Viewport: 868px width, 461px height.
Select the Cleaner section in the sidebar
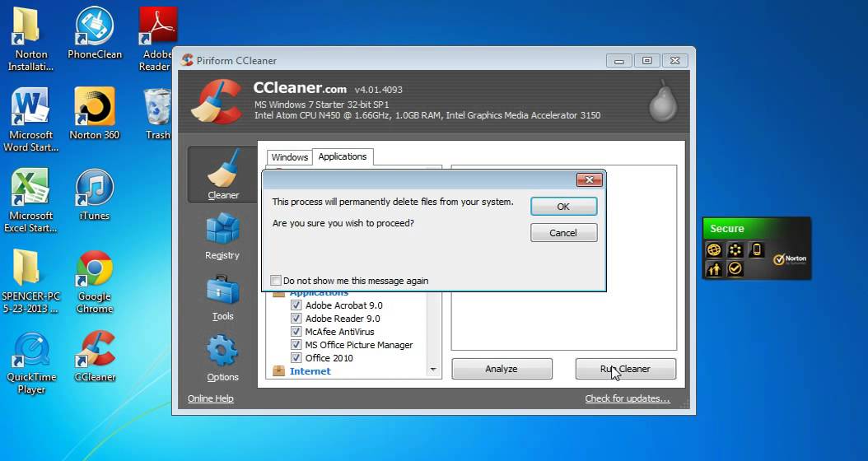point(222,175)
